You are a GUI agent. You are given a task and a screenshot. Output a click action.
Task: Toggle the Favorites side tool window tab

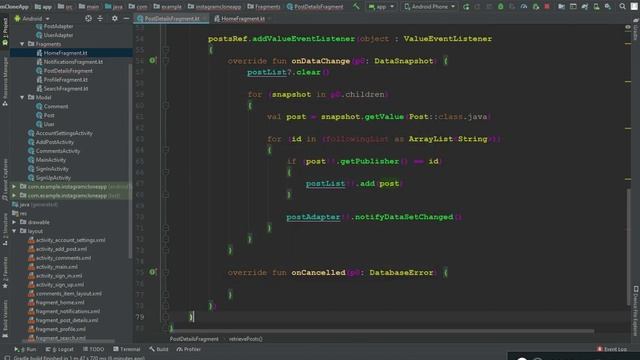point(5,272)
